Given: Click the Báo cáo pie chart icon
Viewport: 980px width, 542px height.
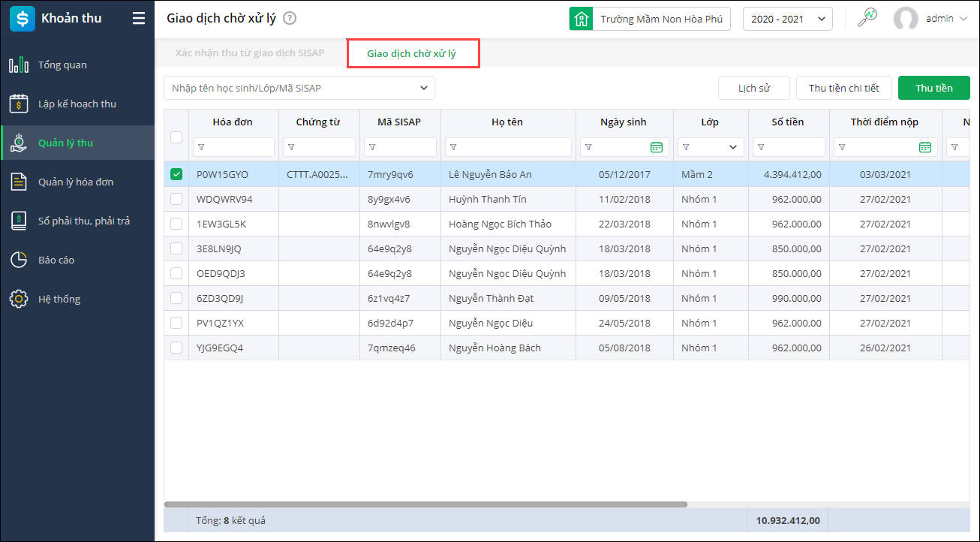Looking at the screenshot, I should [19, 260].
